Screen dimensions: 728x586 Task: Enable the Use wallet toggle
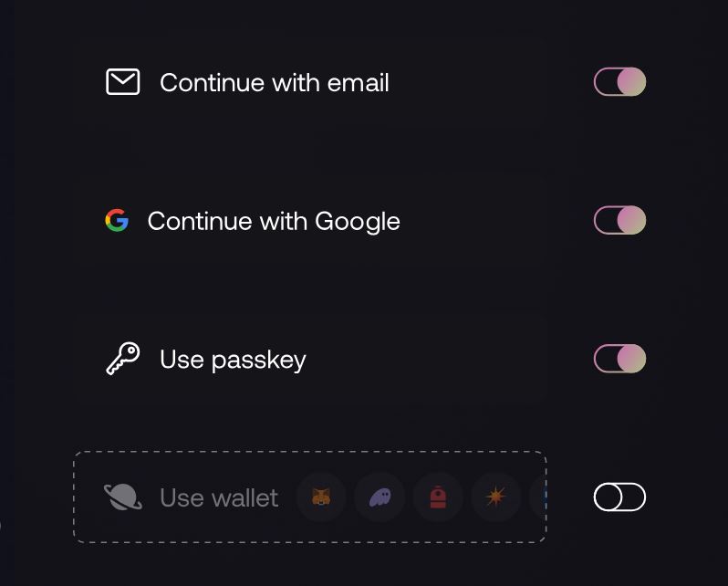[x=619, y=497]
